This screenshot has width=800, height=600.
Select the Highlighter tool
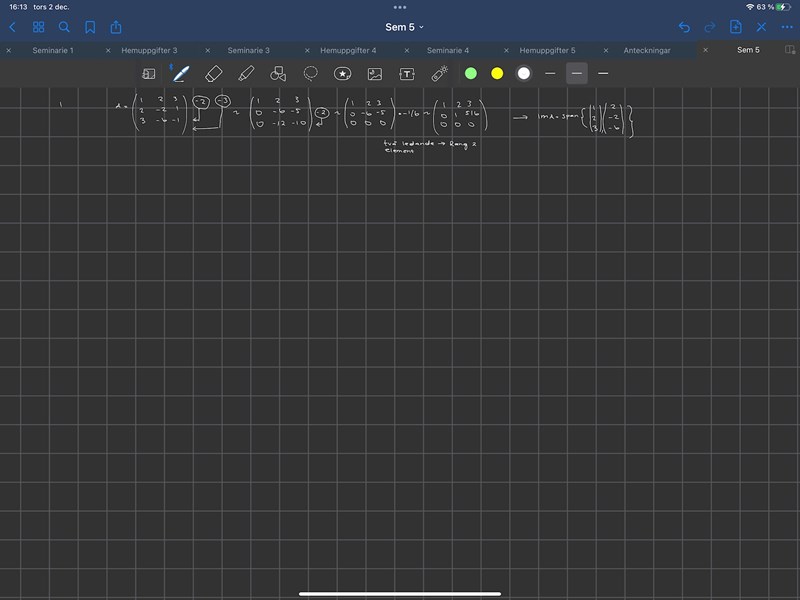(x=246, y=73)
